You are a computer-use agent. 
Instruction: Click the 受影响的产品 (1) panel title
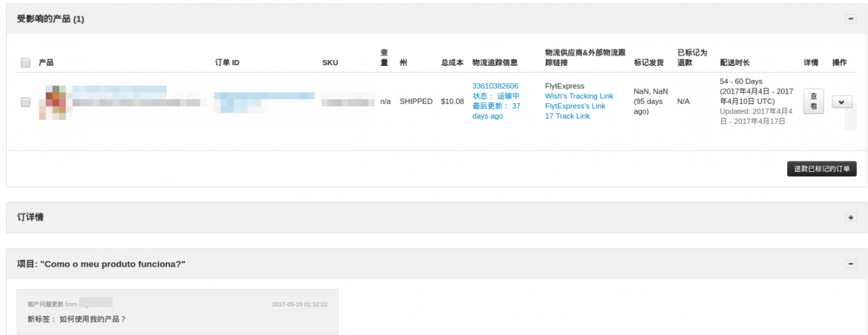tap(50, 19)
